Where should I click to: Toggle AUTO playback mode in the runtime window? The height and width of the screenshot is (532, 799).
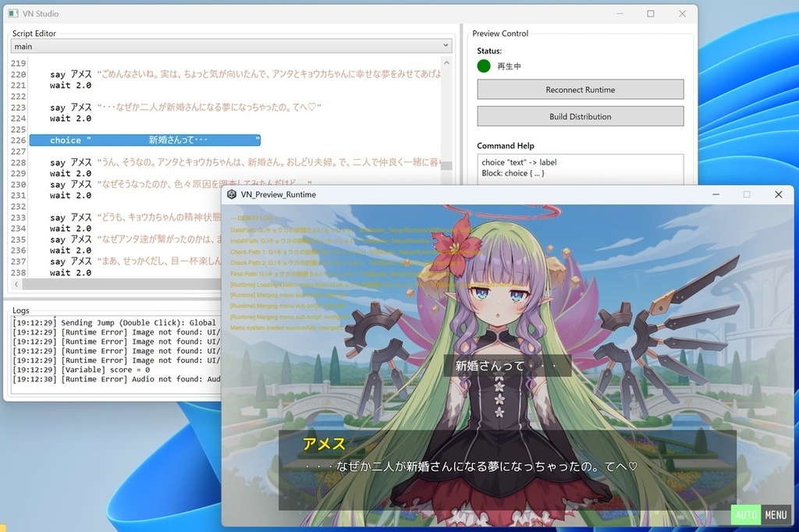746,515
